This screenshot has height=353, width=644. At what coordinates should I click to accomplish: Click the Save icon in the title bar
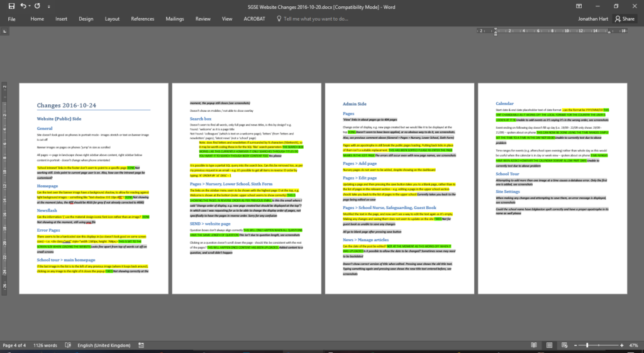coord(11,6)
